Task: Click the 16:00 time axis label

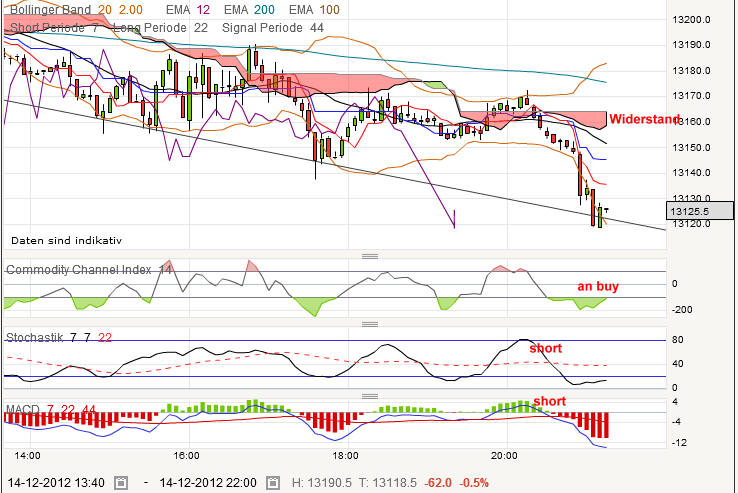Action: (186, 456)
